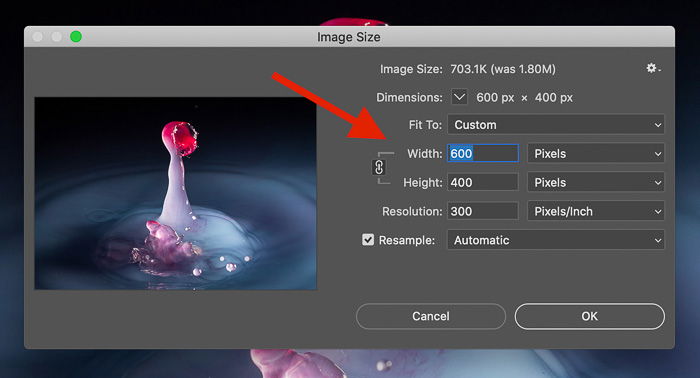Click the OK button

pyautogui.click(x=589, y=316)
